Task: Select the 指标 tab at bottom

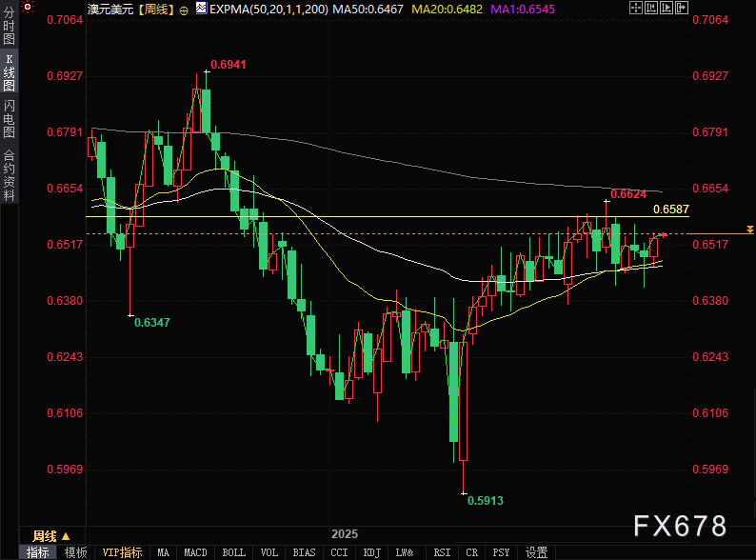Action: coord(38,552)
